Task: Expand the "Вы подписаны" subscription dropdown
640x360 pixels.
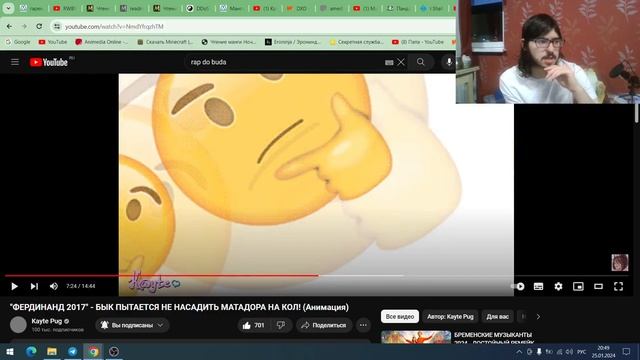Action: pyautogui.click(x=132, y=325)
